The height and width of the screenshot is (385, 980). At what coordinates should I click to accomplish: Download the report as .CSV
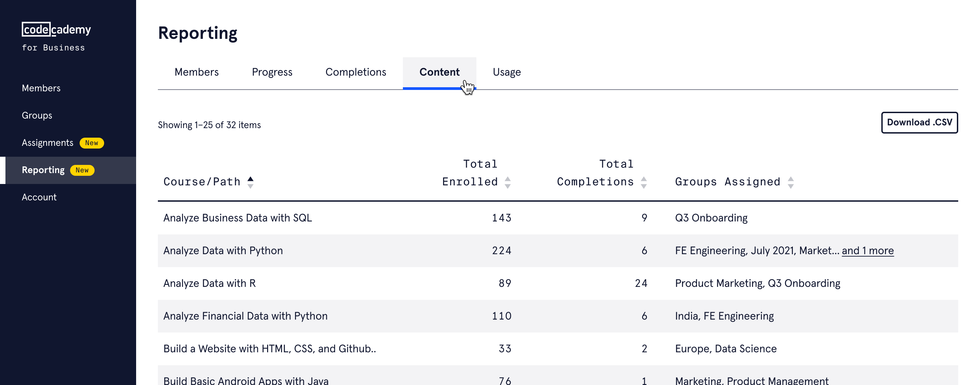(919, 122)
